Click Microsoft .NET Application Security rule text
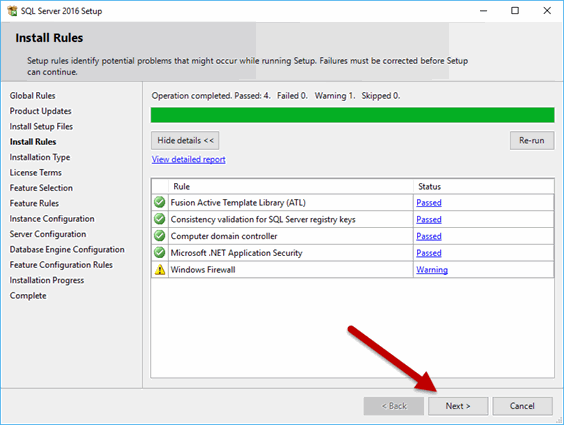The height and width of the screenshot is (425, 564). pyautogui.click(x=236, y=253)
